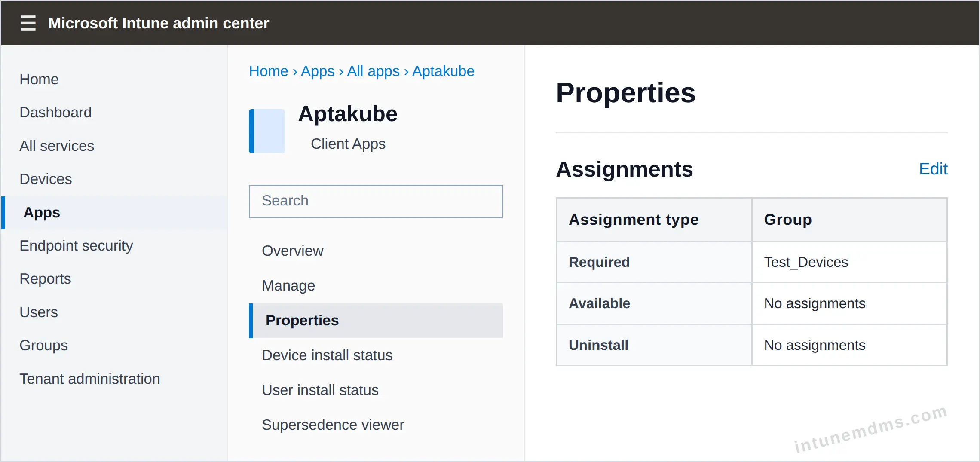This screenshot has height=462, width=980.
Task: Select Properties in the app menu
Action: pyautogui.click(x=376, y=321)
